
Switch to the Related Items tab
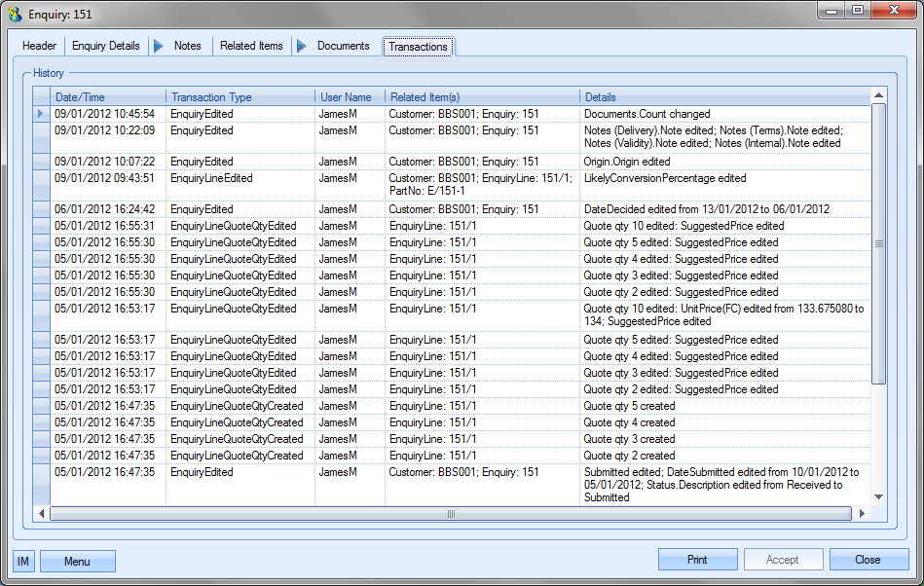pyautogui.click(x=251, y=46)
